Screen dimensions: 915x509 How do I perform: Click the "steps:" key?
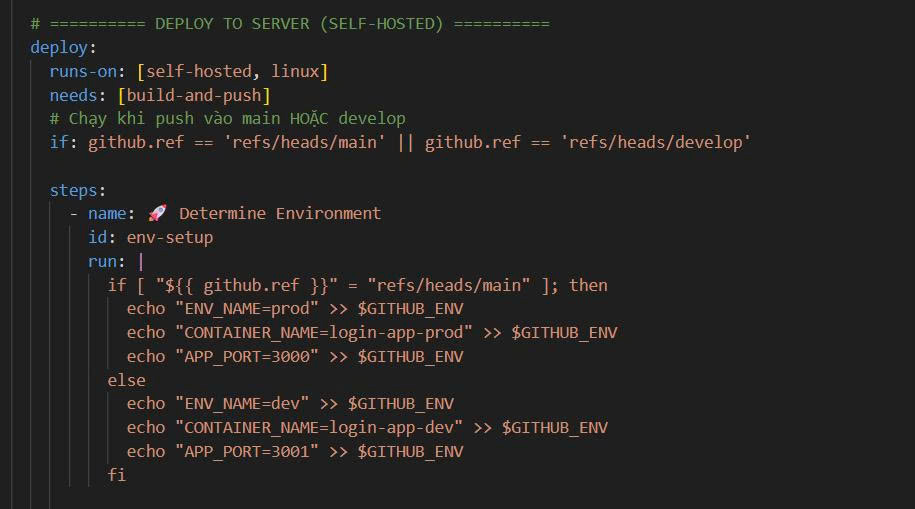tap(78, 190)
